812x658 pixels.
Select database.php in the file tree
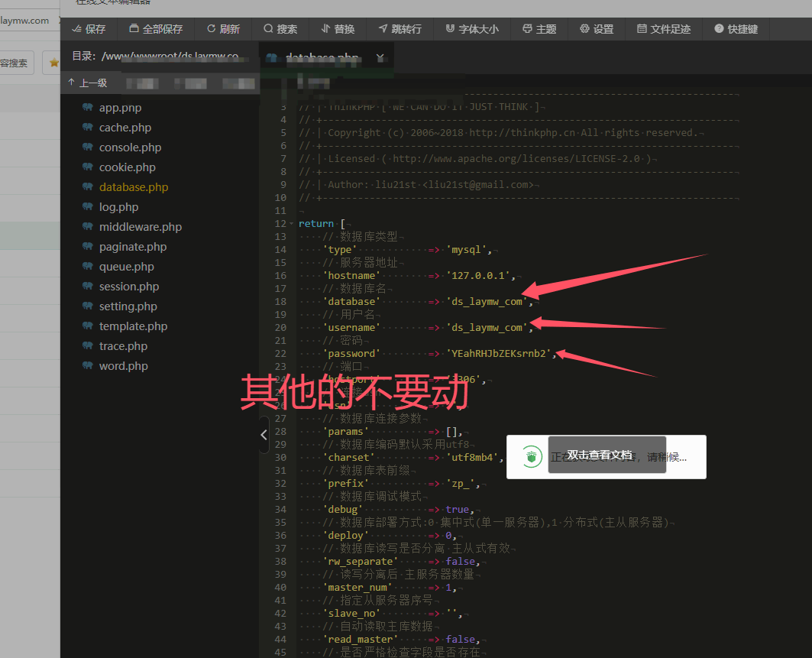(x=134, y=187)
